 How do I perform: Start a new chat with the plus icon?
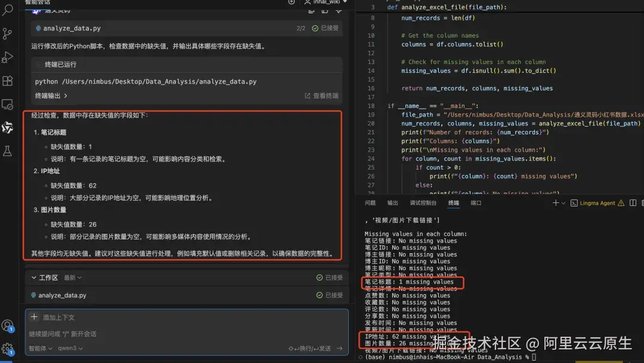tap(292, 3)
